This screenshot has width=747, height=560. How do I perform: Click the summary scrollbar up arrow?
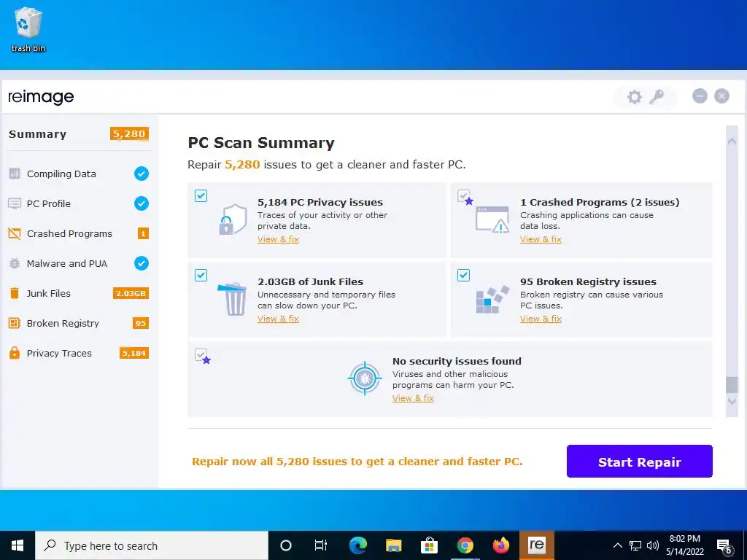[x=732, y=141]
